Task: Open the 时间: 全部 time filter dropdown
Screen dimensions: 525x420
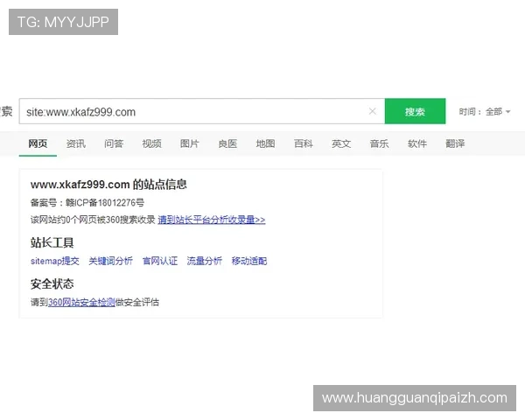Action: point(485,111)
